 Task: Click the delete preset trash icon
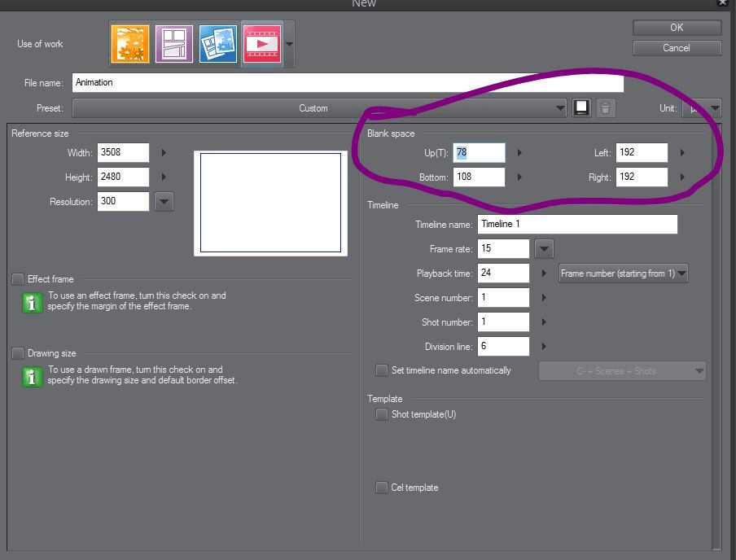point(606,108)
